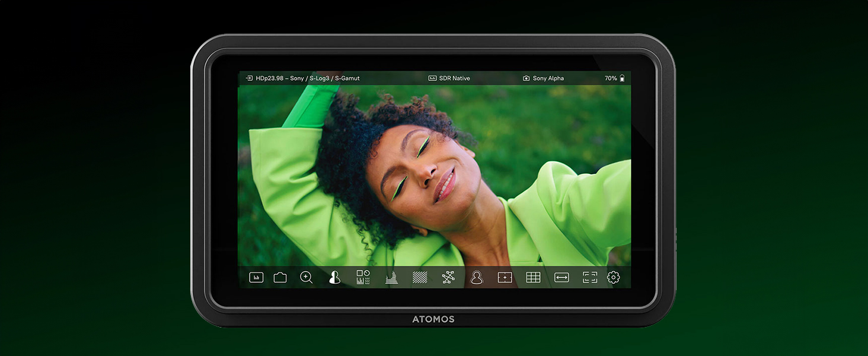The height and width of the screenshot is (356, 868).
Task: Open the scopes analysis view icon
Action: click(363, 277)
